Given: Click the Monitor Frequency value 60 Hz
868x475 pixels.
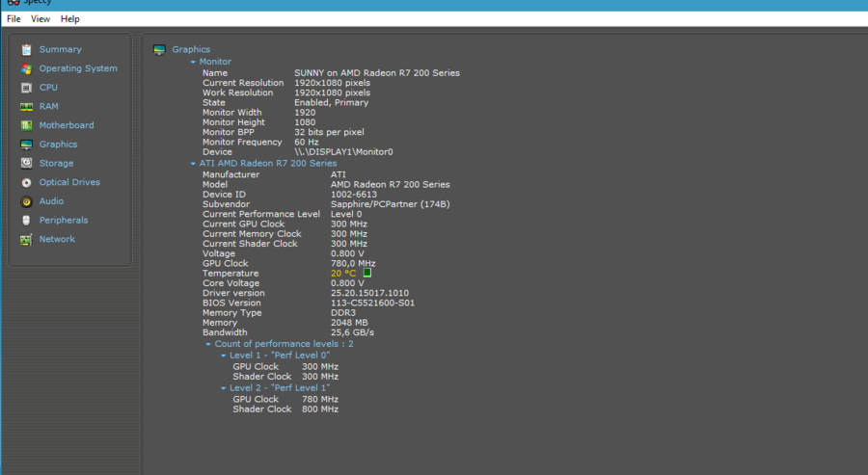Looking at the screenshot, I should pyautogui.click(x=306, y=142).
